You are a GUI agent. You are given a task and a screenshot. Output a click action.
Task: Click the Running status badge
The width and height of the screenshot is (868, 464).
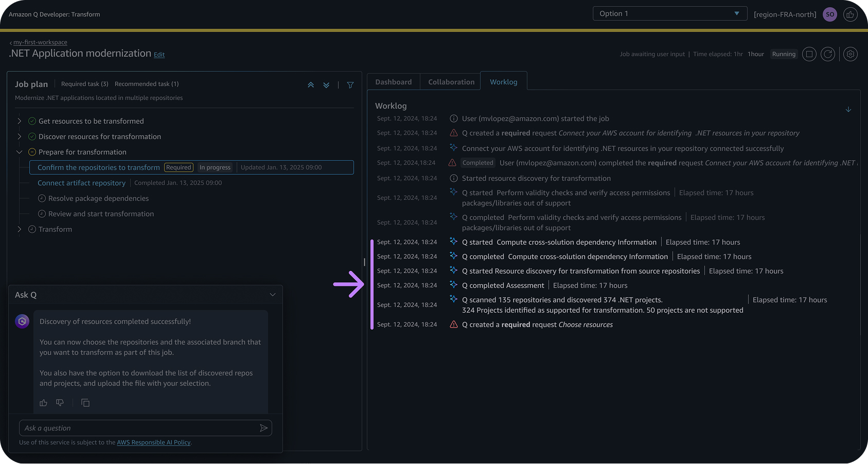pos(784,54)
